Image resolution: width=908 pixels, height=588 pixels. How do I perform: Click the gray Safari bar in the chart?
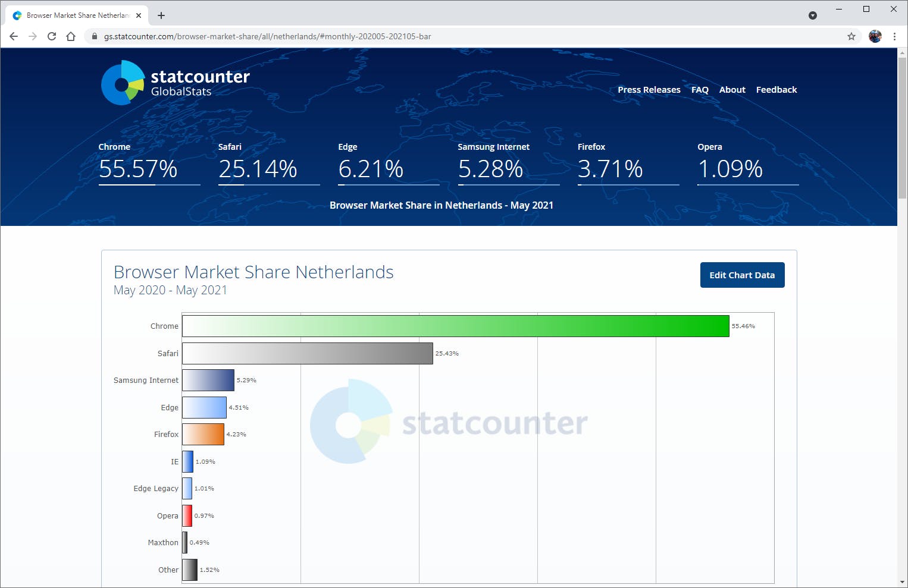(x=308, y=353)
